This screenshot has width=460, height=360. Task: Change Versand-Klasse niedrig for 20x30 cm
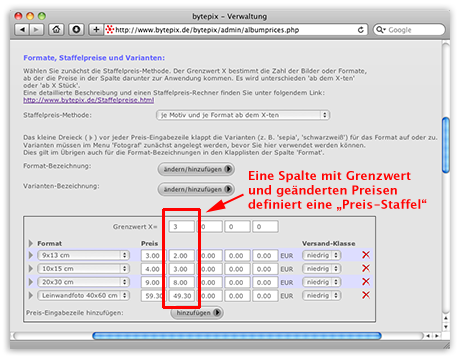321,282
